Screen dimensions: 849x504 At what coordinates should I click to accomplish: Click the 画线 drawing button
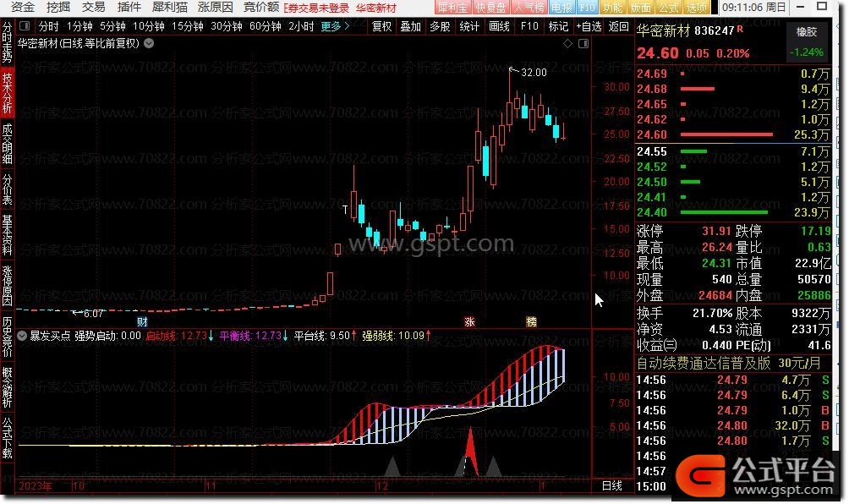click(x=499, y=26)
